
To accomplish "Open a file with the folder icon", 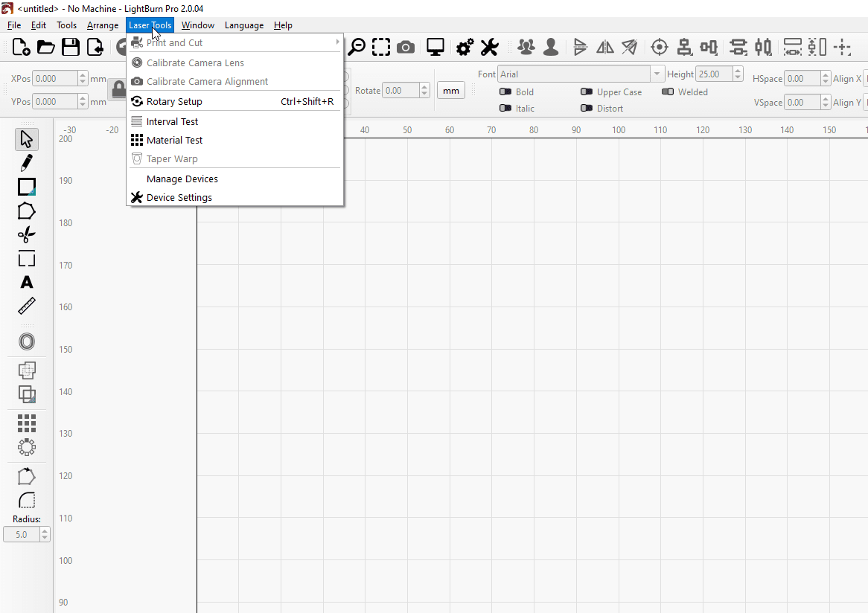I will [x=46, y=47].
